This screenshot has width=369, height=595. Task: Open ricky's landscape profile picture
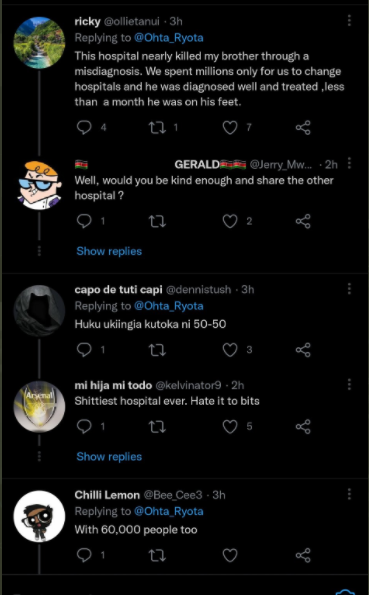tap(39, 42)
